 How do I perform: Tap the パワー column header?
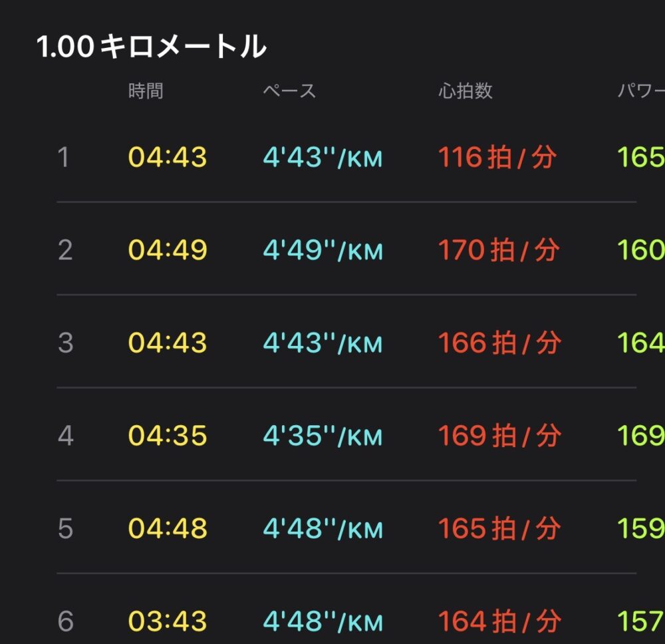pyautogui.click(x=640, y=90)
